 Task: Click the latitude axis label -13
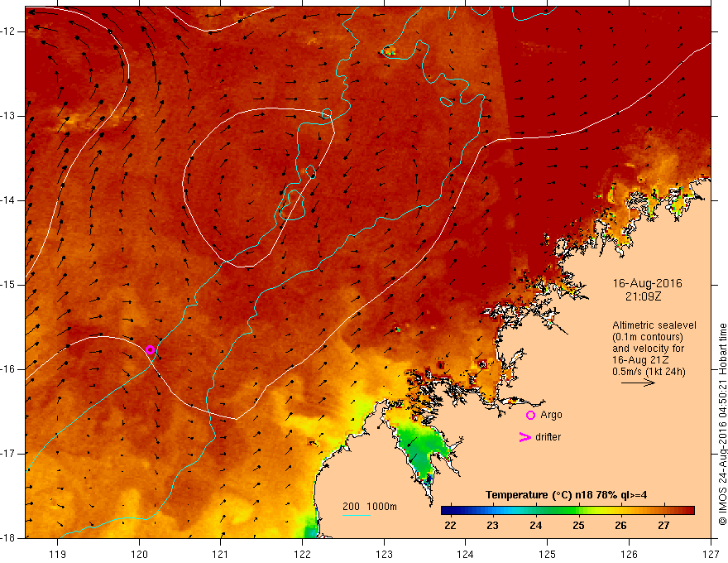9,116
